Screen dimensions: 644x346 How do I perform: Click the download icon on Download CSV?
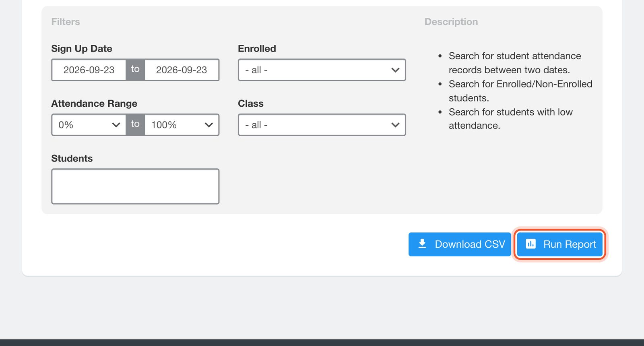point(422,244)
